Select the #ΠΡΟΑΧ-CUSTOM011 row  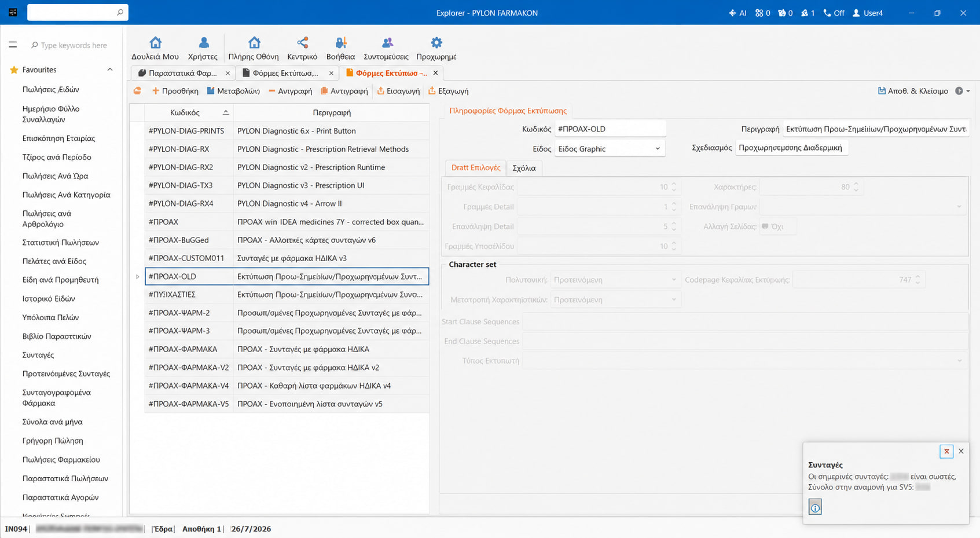pyautogui.click(x=287, y=258)
